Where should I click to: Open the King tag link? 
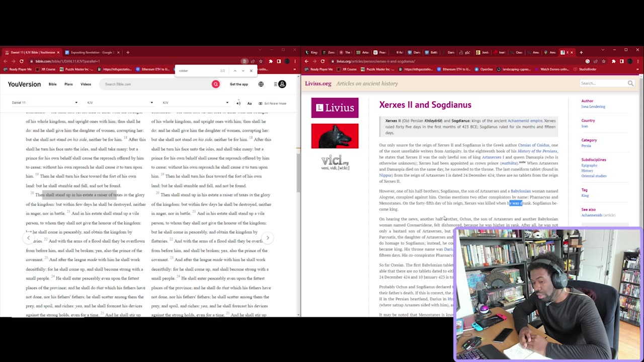[x=585, y=196]
